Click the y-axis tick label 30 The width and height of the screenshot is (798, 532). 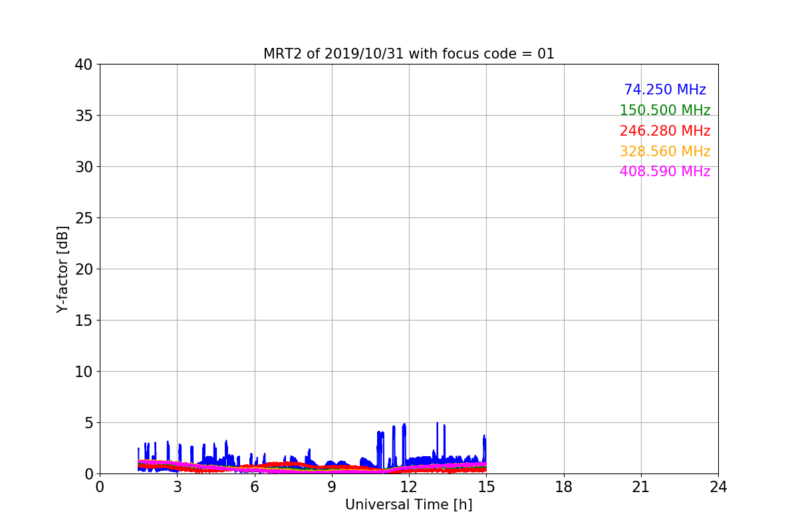pyautogui.click(x=83, y=167)
